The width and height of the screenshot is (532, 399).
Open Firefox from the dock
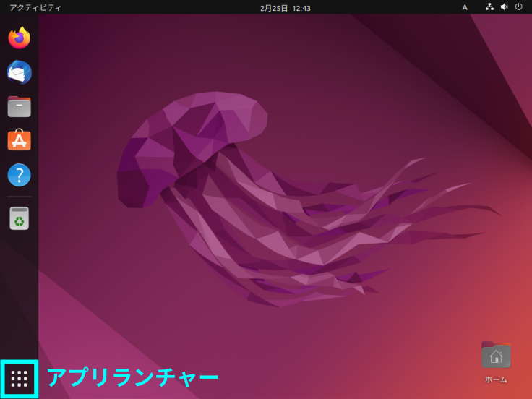click(20, 38)
